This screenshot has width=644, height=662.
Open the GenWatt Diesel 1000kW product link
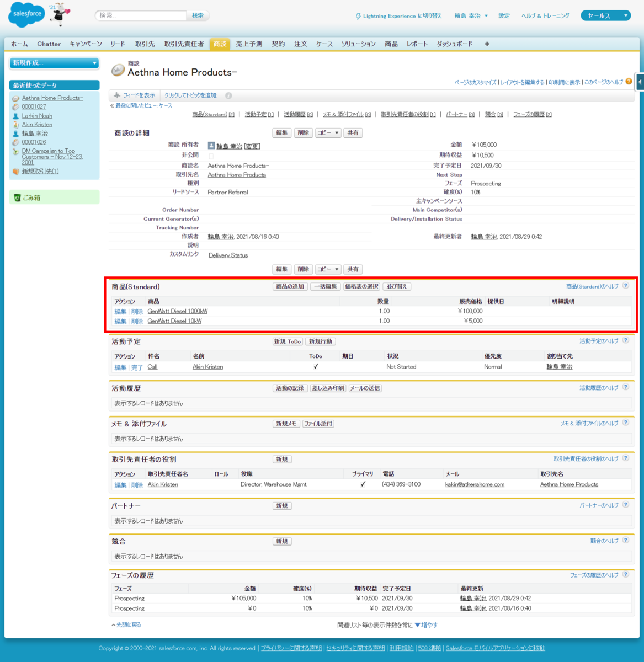(x=178, y=311)
